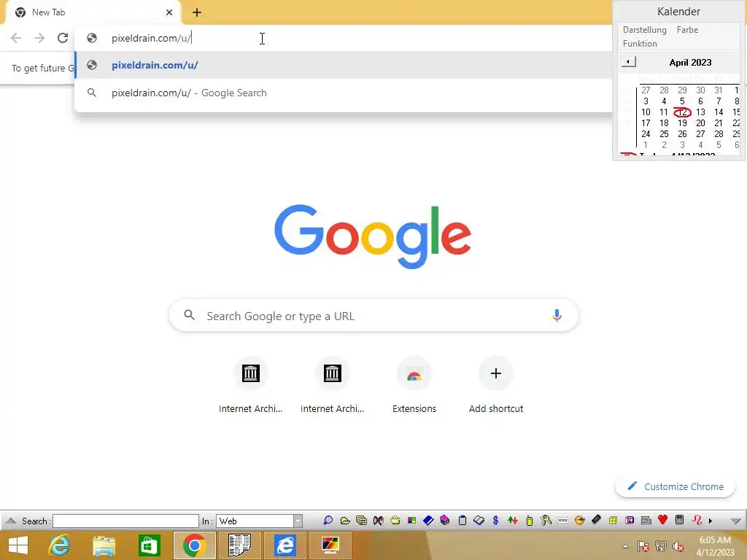
Task: Click Customize Chrome button
Action: point(675,486)
